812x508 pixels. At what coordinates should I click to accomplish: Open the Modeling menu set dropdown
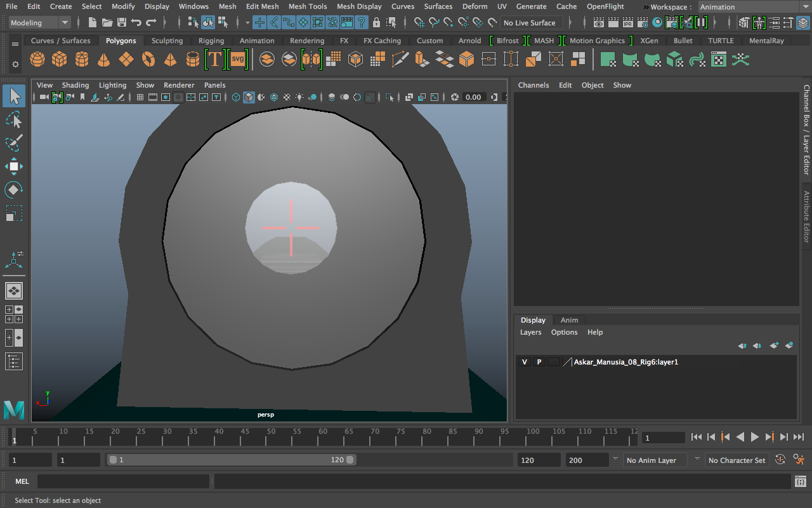click(39, 23)
